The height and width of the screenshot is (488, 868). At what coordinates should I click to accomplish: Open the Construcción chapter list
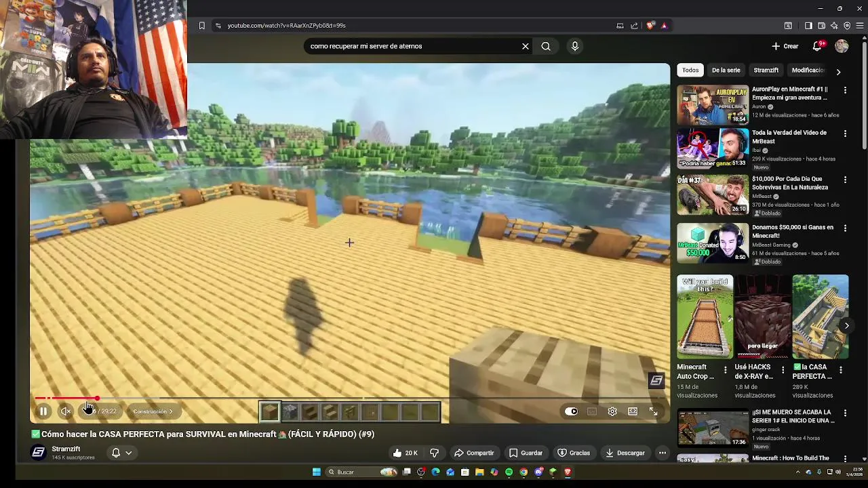[x=153, y=411]
